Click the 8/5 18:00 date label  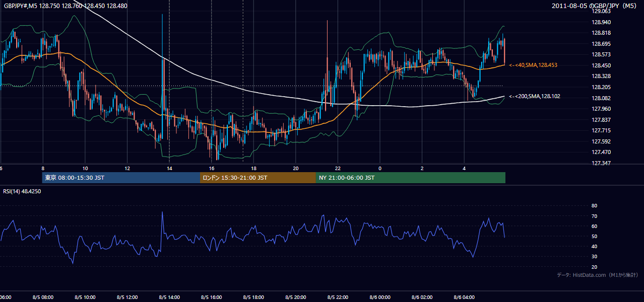253,297
